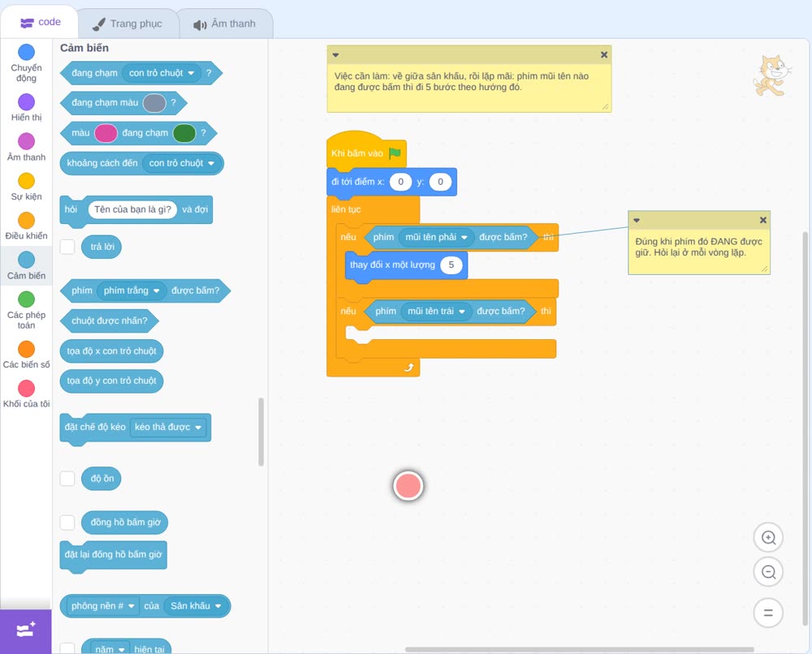Click the tọa độ y con trỏ chuột block
This screenshot has height=654, width=812.
coord(111,381)
